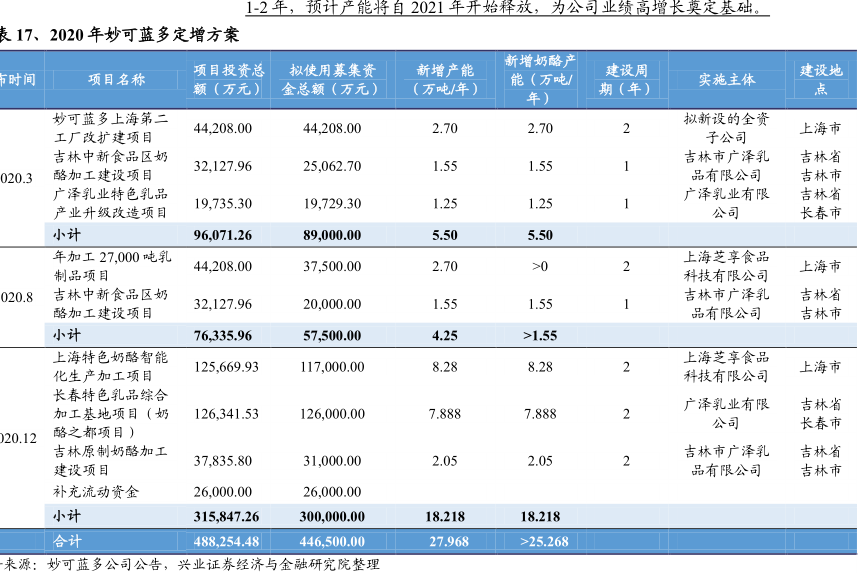Select the "项目名称" column header

pos(117,80)
